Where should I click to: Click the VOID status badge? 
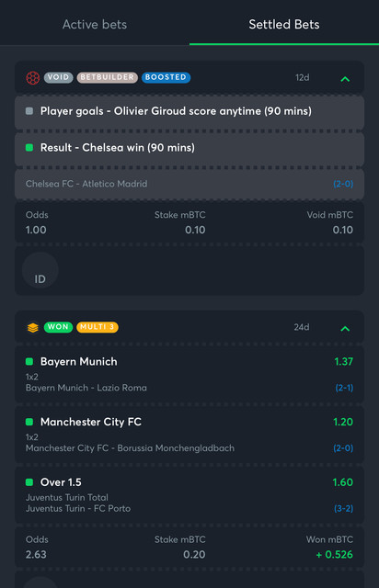coord(58,77)
